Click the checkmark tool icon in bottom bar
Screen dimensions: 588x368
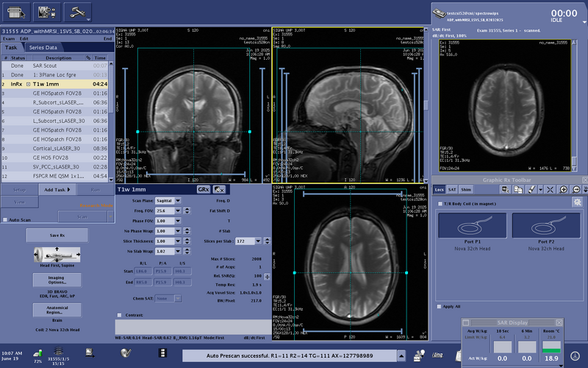126,353
